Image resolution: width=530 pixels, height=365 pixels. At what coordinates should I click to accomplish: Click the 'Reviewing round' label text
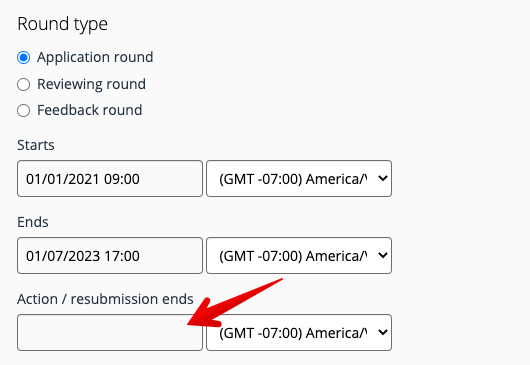point(91,84)
